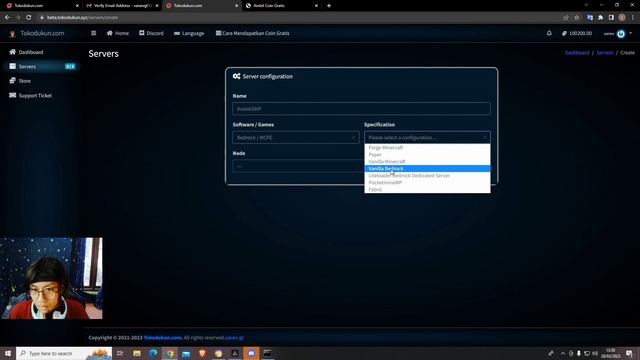Image resolution: width=640 pixels, height=360 pixels.
Task: Select Paper from the specification list
Action: [x=427, y=155]
